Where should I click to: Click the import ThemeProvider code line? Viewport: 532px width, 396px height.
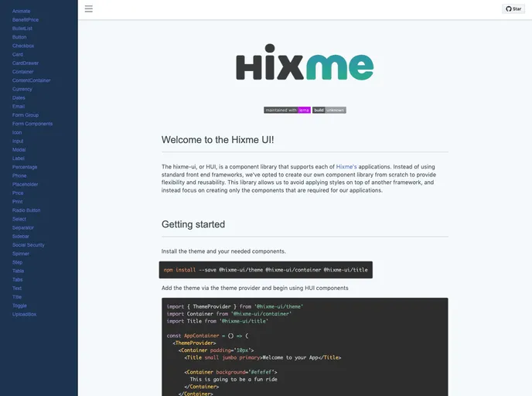click(235, 306)
